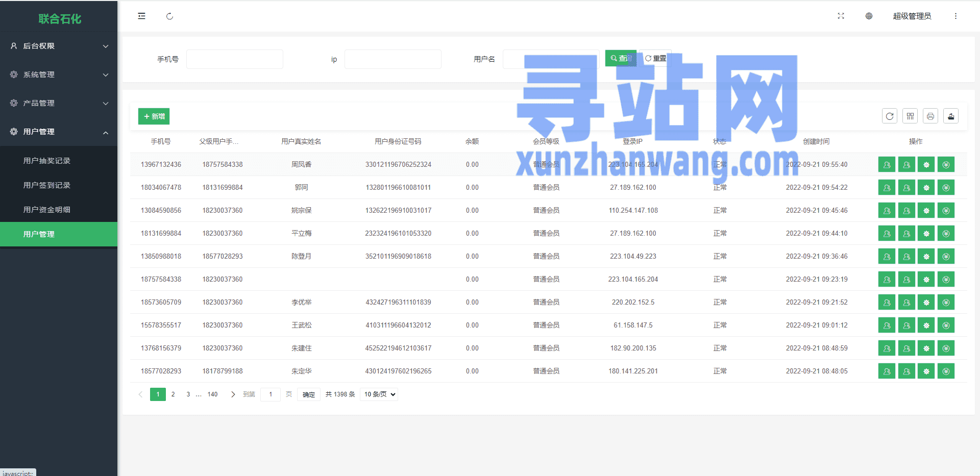Click the go-to page number input

pos(271,394)
